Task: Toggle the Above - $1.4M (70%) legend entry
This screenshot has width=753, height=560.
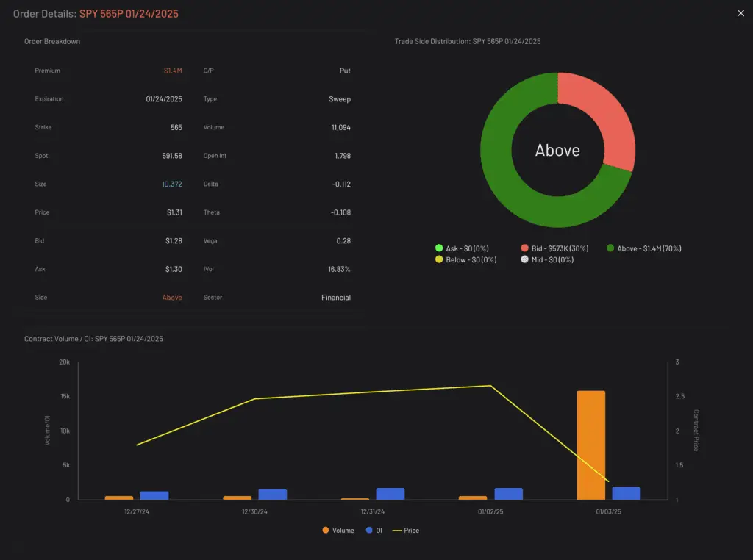Action: [x=644, y=248]
